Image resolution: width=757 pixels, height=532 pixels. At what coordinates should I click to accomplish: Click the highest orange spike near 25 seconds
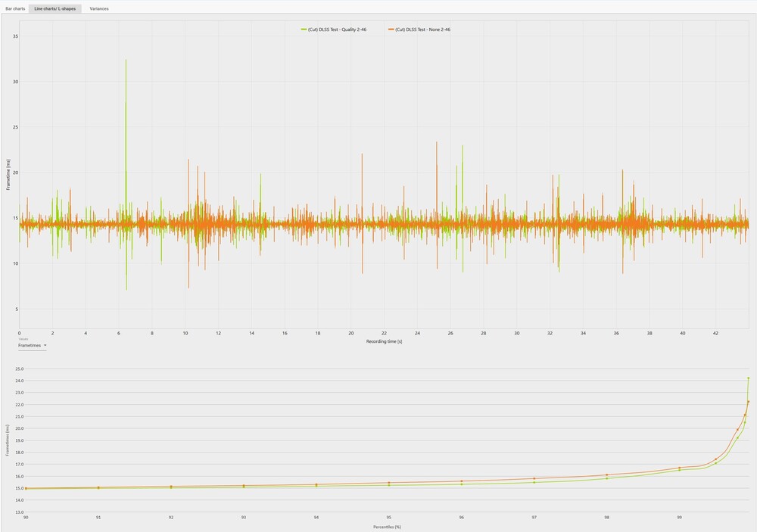tap(437, 142)
